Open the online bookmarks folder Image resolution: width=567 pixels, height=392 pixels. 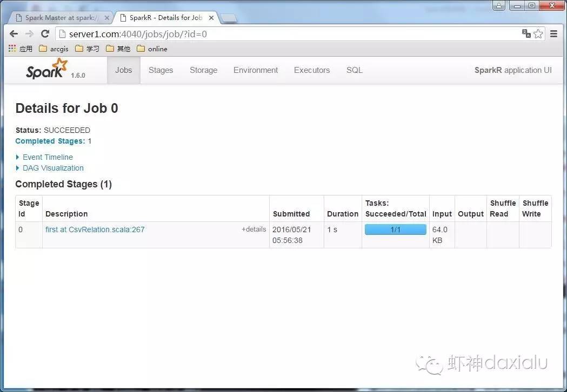[152, 49]
